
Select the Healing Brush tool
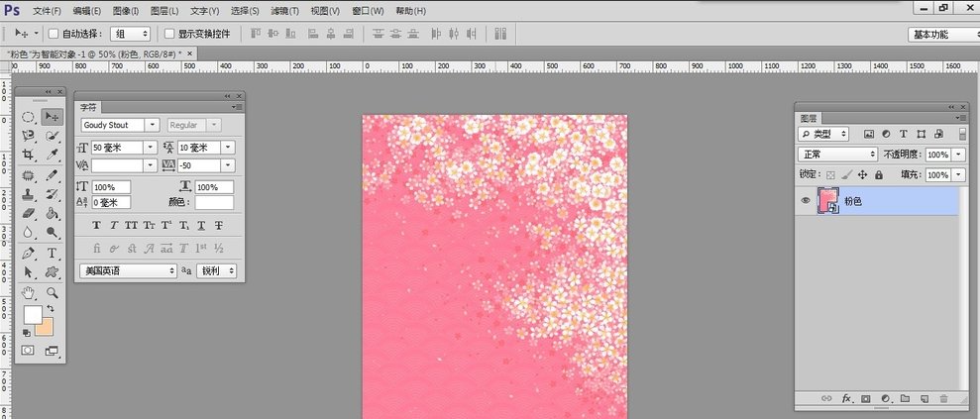tap(28, 175)
